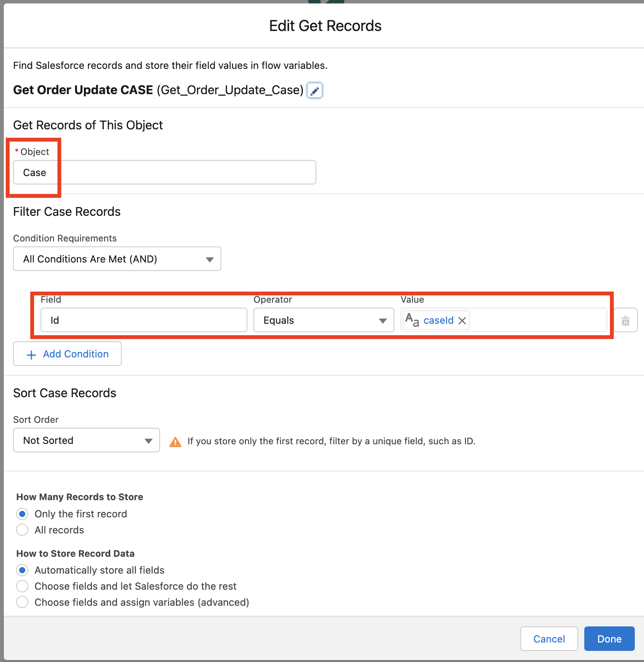Image resolution: width=644 pixels, height=662 pixels.
Task: Click the Add Condition button
Action: (x=67, y=354)
